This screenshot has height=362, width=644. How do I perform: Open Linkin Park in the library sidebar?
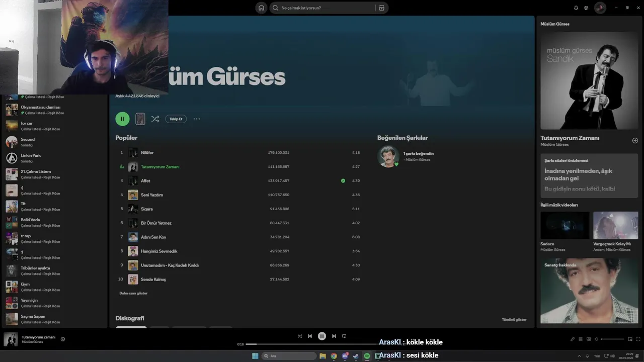click(x=55, y=158)
